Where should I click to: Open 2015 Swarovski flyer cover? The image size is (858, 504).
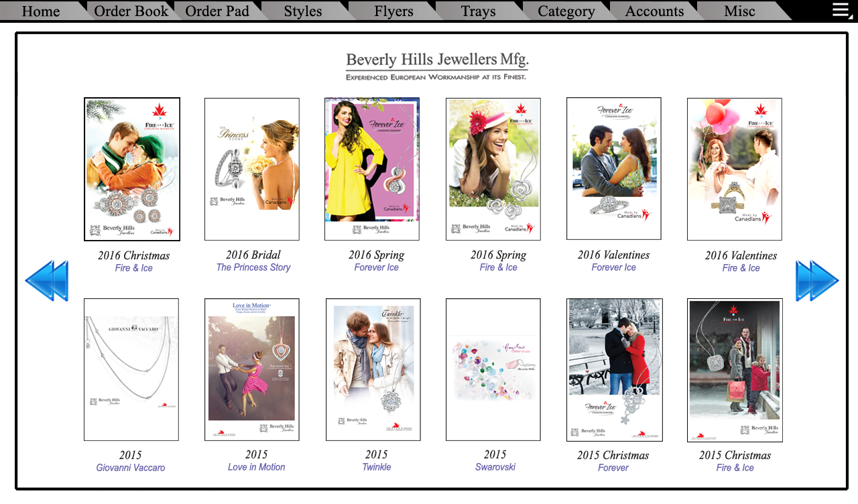pyautogui.click(x=493, y=369)
